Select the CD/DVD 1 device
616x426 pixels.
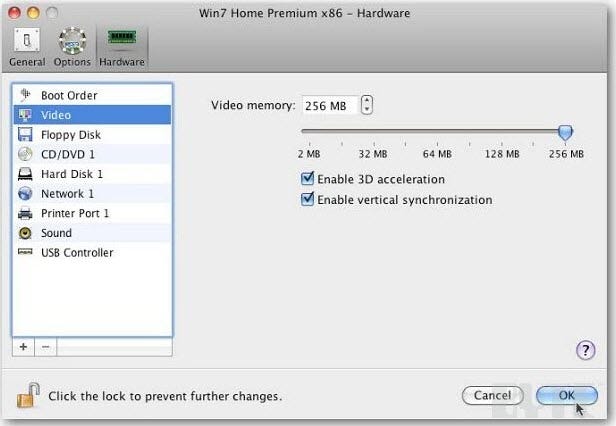point(67,154)
